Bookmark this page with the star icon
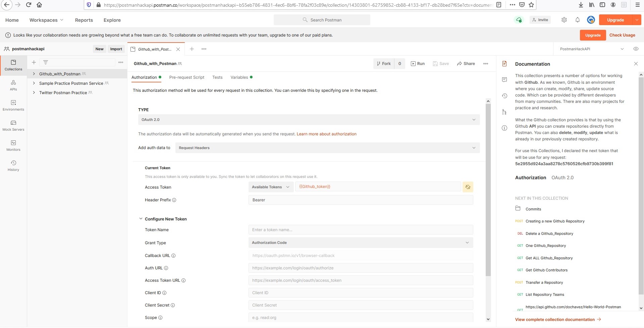Screen dimensions: 644x328 pyautogui.click(x=531, y=5)
